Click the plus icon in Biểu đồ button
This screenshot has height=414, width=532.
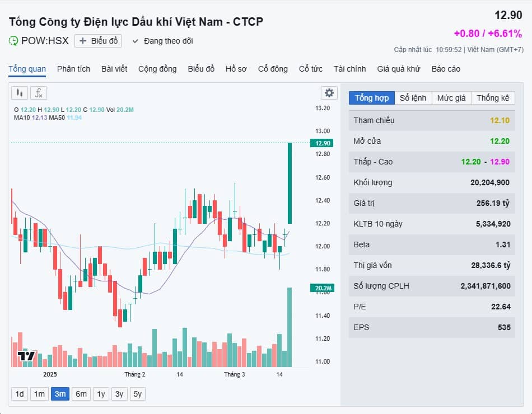tap(82, 40)
